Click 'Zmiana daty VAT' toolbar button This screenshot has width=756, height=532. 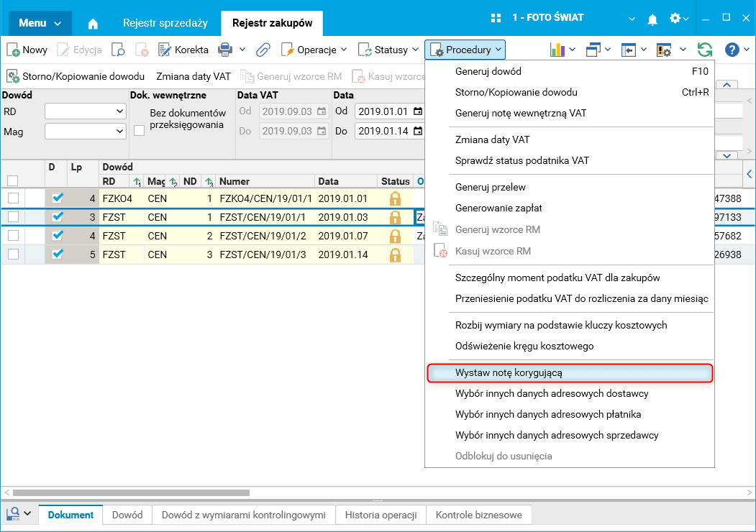(193, 76)
